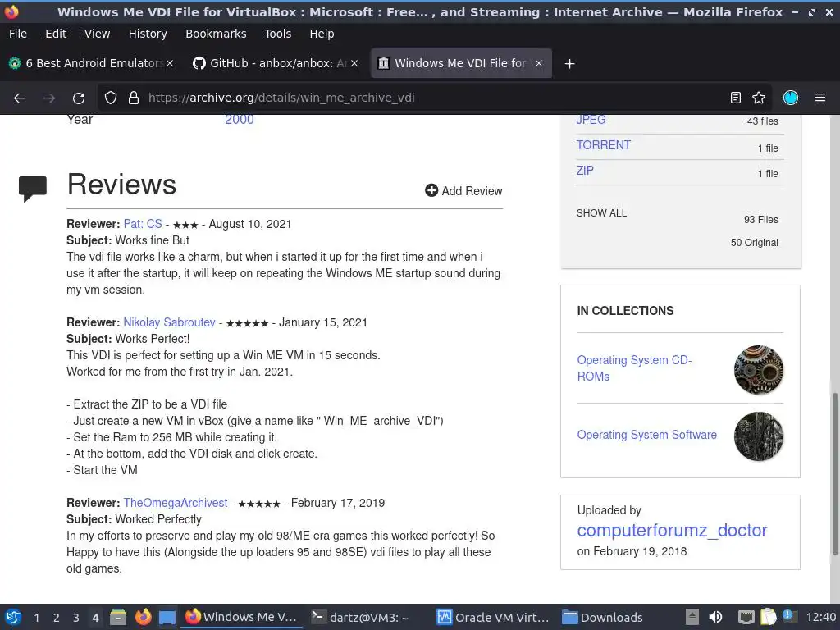
Task: Open the system start menu icon
Action: (13, 617)
